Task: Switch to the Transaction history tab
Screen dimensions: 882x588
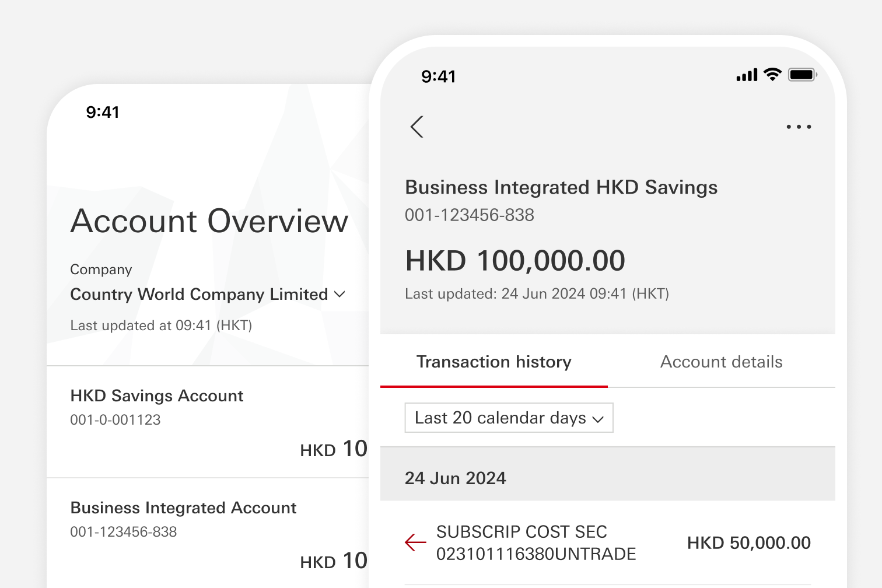Action: [x=494, y=362]
